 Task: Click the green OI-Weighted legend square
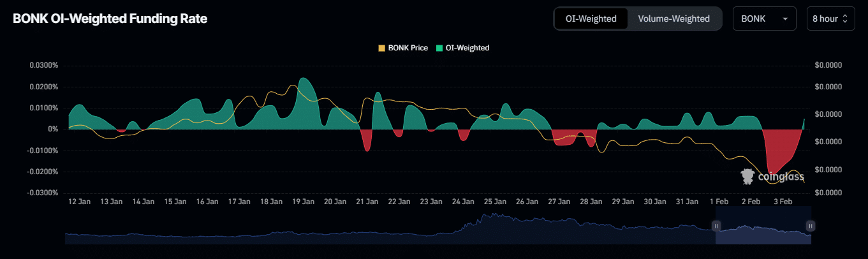(439, 48)
